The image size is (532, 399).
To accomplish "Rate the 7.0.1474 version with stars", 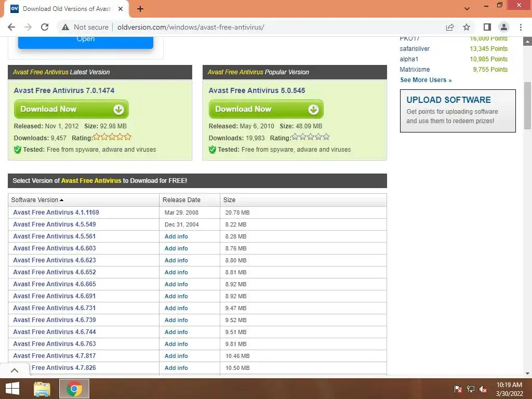I will coord(112,137).
